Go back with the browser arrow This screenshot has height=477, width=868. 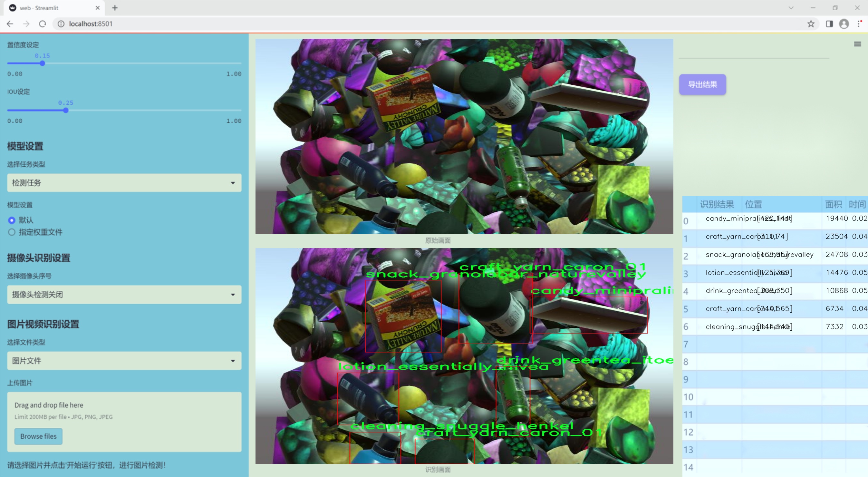[10, 24]
